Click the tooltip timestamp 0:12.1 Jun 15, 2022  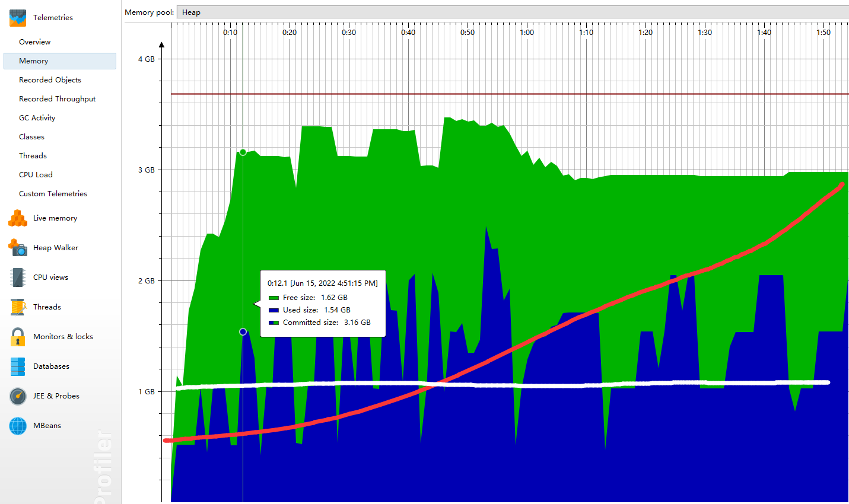coord(323,283)
